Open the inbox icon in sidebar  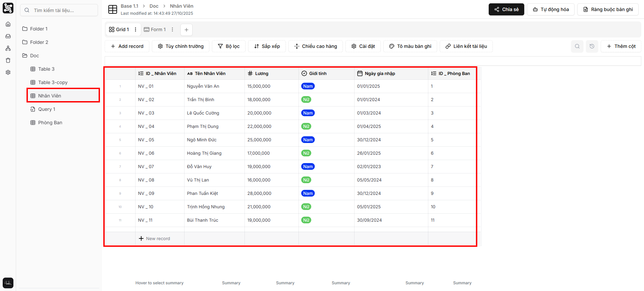coord(8,36)
